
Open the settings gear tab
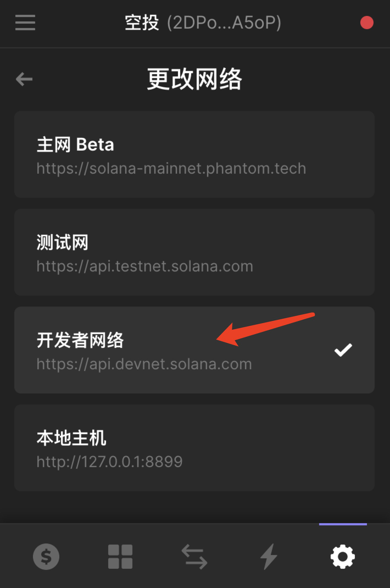343,557
